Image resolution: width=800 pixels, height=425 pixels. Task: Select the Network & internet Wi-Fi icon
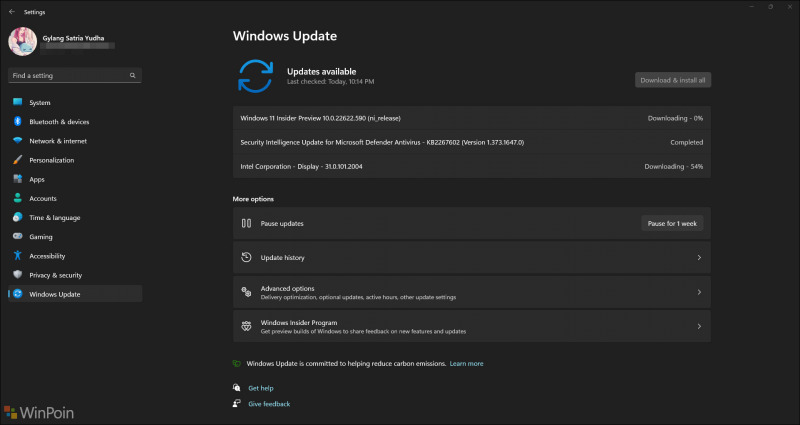[18, 141]
